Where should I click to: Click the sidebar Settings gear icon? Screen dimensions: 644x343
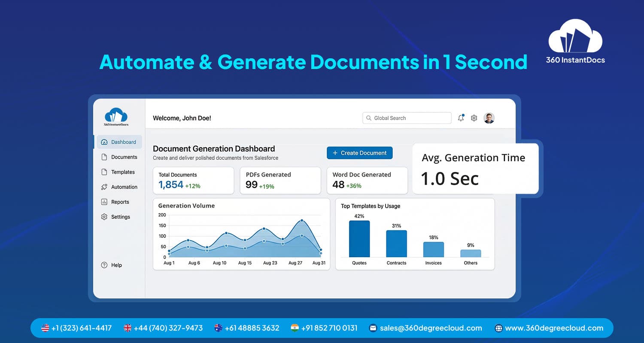click(104, 217)
